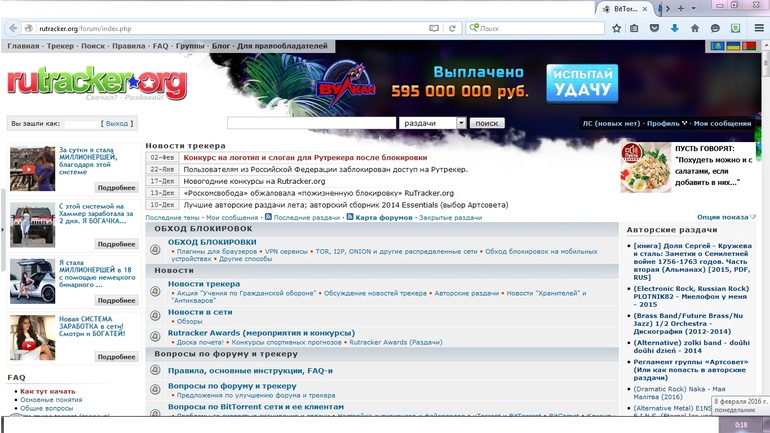Viewport: 770px width, 433px height.
Task: Open the Downloads blue arrow icon
Action: pos(675,28)
